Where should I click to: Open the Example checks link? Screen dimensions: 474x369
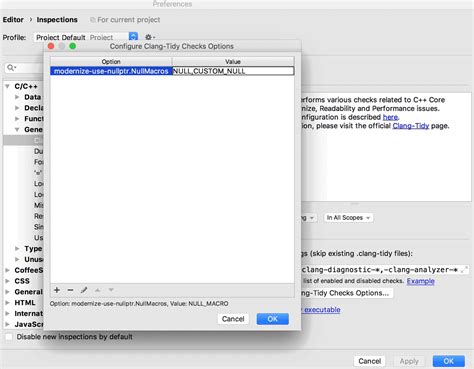[420, 281]
